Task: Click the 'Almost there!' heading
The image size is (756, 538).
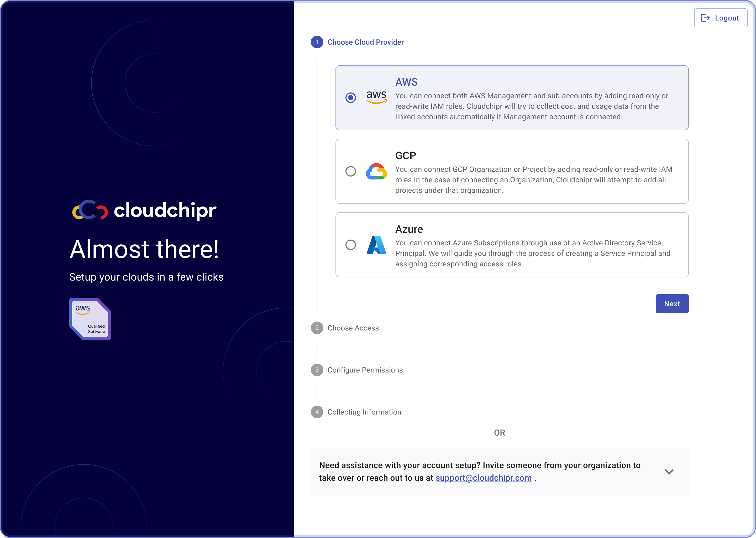Action: (x=144, y=249)
